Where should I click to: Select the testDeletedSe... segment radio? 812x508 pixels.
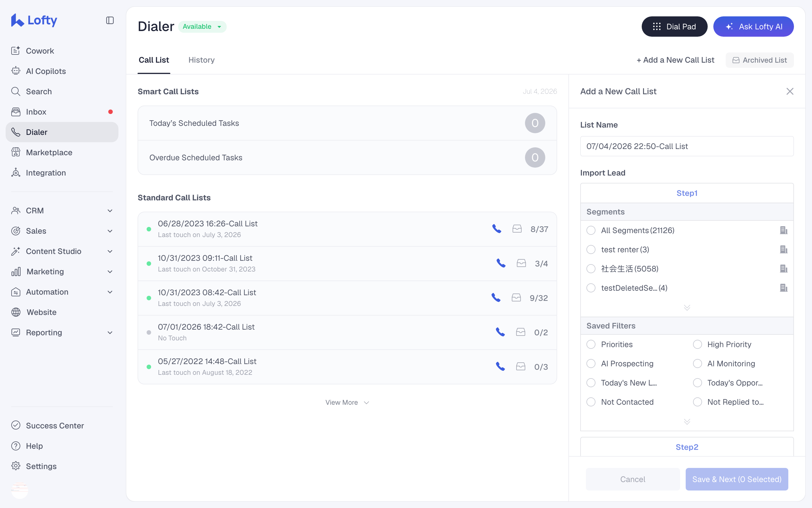coord(591,288)
